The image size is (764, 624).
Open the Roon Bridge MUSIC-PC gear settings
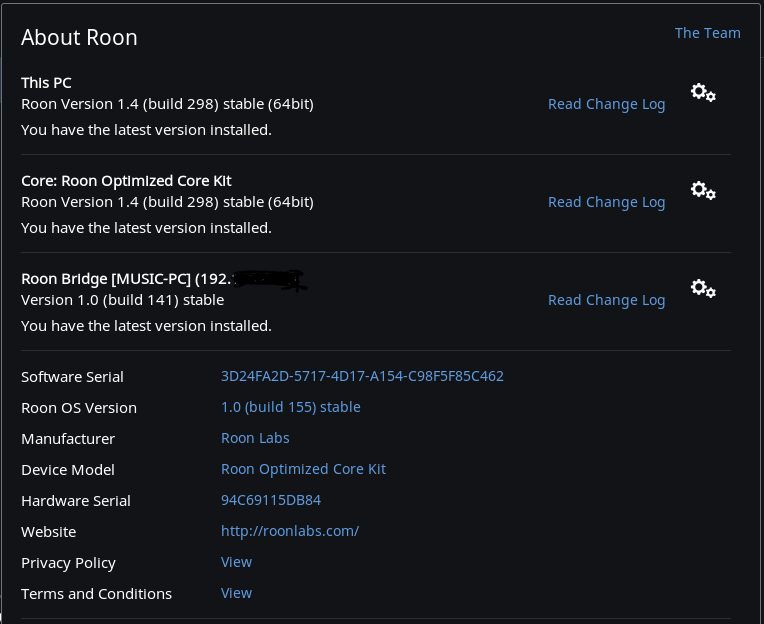pyautogui.click(x=703, y=288)
